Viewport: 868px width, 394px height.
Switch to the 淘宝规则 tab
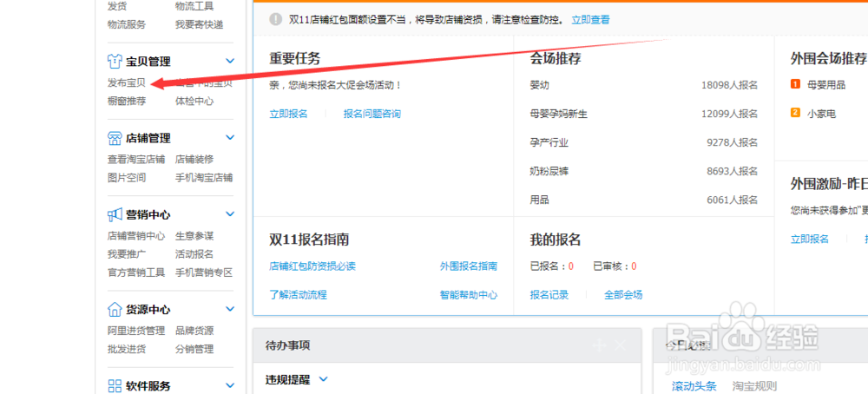click(x=754, y=386)
